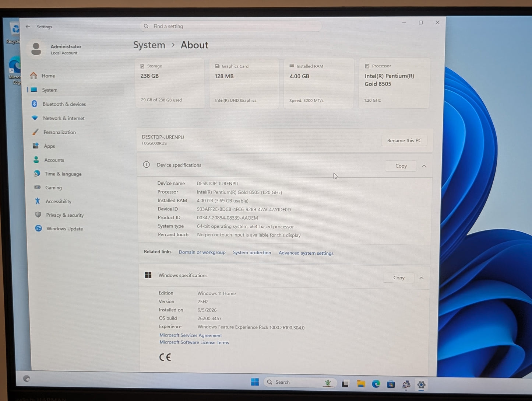The height and width of the screenshot is (401, 532).
Task: Focus the Find a setting search box
Action: coord(230,26)
